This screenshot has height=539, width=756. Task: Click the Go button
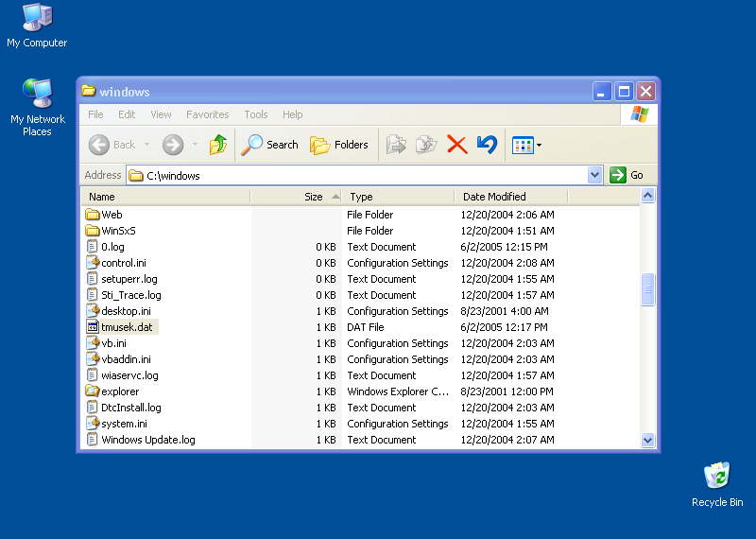(x=627, y=175)
